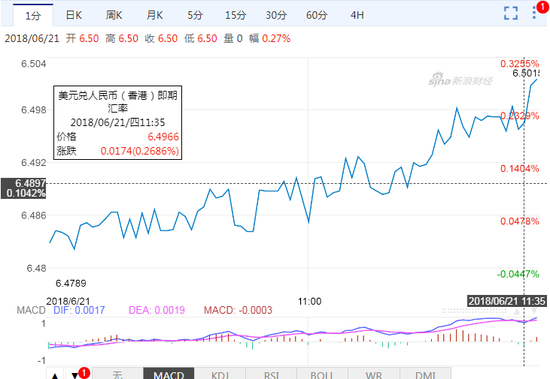Image resolution: width=550 pixels, height=379 pixels.
Task: Click the 0.3255% percent axis label
Action: click(520, 64)
